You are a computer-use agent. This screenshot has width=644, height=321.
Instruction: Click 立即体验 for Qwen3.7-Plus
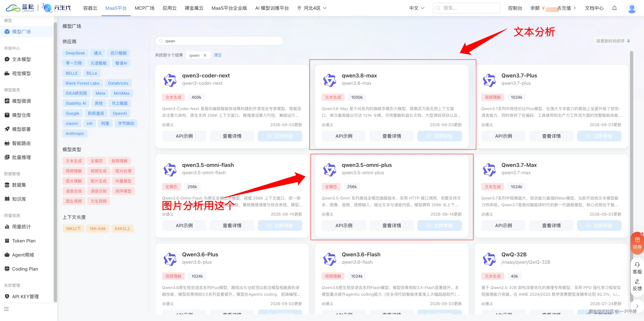pos(599,136)
